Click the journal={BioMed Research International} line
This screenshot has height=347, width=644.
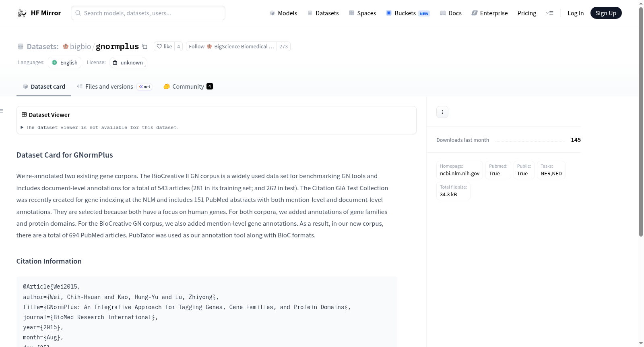pyautogui.click(x=91, y=317)
